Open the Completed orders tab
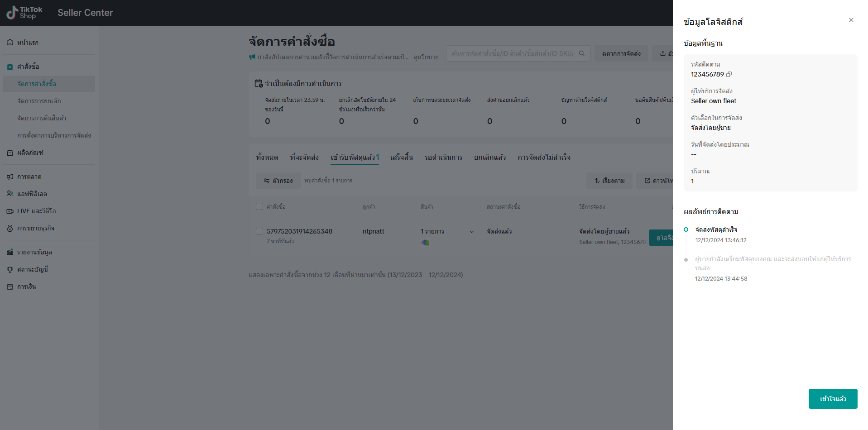This screenshot has height=430, width=868. click(402, 157)
